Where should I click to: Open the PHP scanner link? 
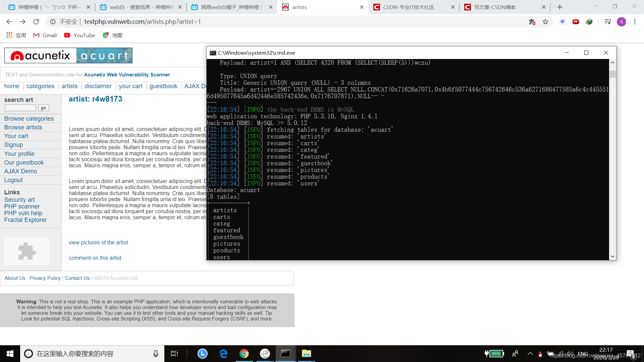point(22,206)
